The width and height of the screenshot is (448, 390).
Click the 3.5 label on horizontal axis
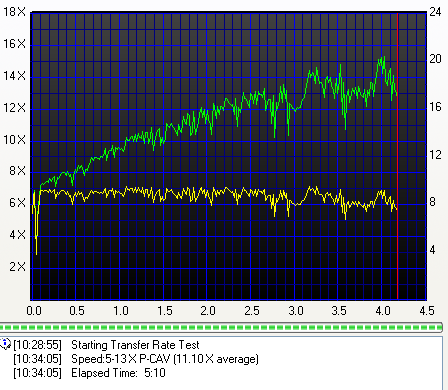pos(339,311)
